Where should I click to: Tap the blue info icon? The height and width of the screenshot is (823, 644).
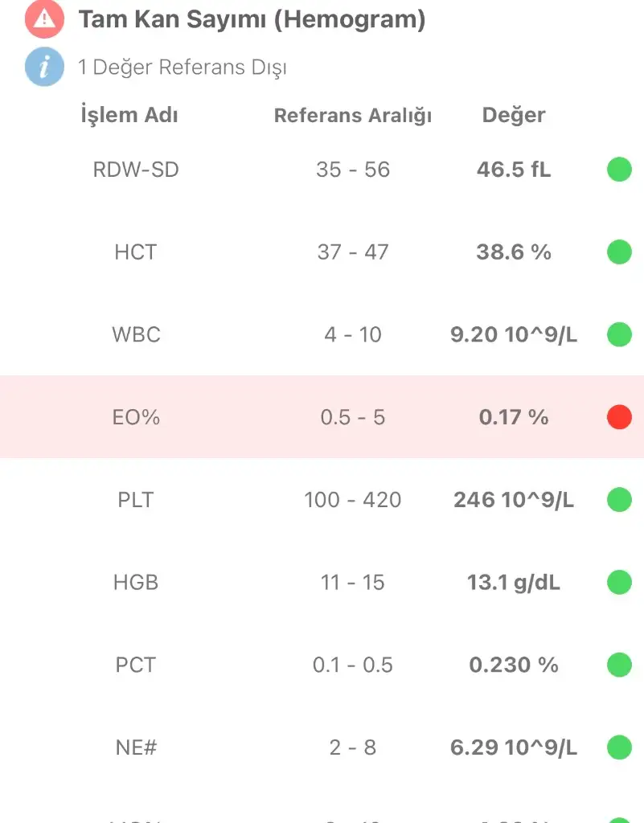(45, 67)
